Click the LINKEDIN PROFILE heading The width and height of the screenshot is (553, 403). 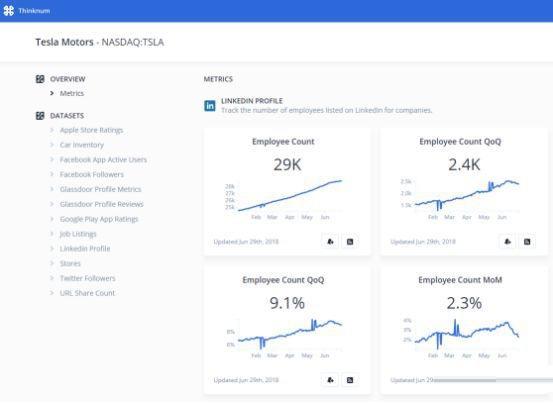coord(252,101)
